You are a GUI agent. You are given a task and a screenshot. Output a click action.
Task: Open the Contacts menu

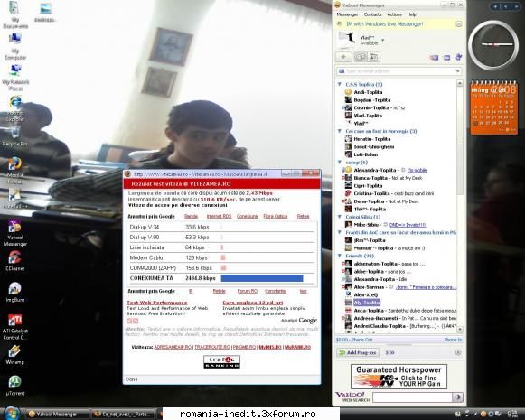tap(372, 14)
